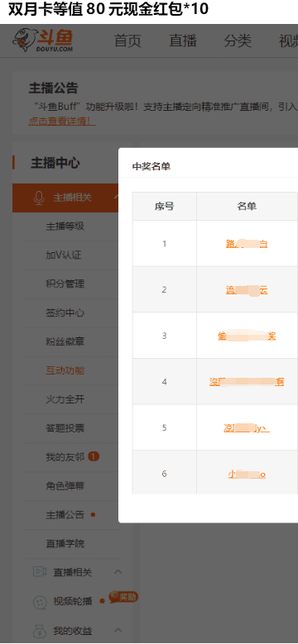The height and width of the screenshot is (644, 298).
Task: Open 点击查看详情 announcement link
Action: click(x=62, y=122)
